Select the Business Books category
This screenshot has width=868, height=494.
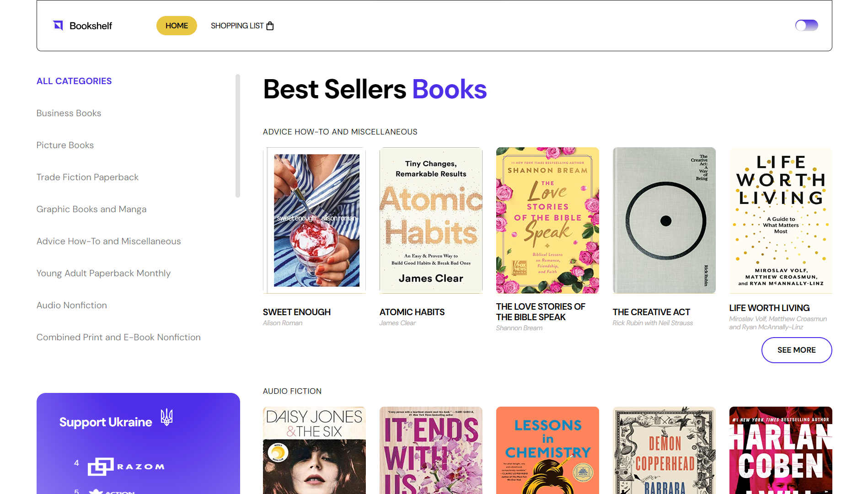[x=69, y=113]
